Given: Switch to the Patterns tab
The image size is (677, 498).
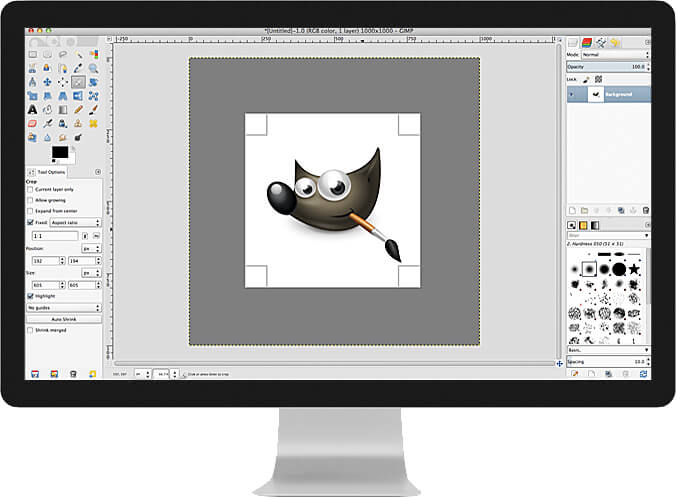Looking at the screenshot, I should pyautogui.click(x=583, y=225).
